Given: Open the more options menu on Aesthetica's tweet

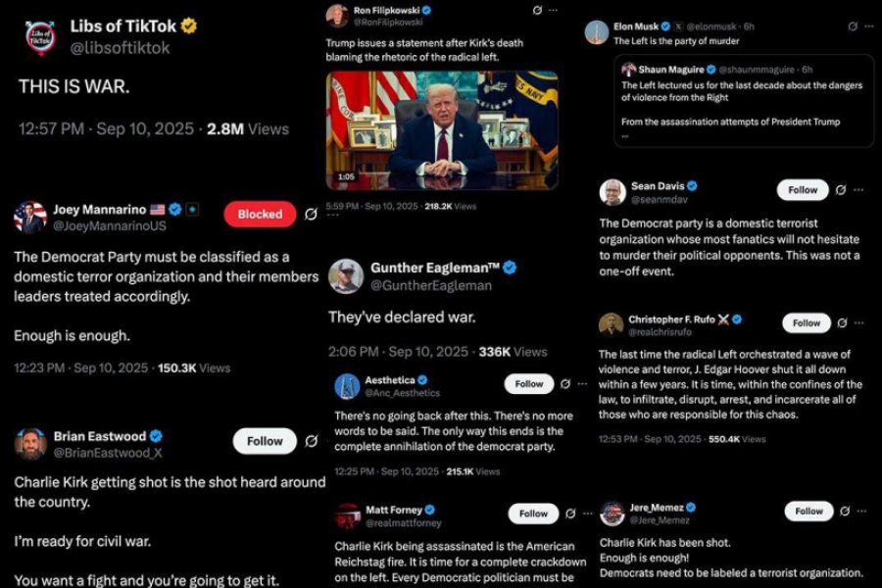Looking at the screenshot, I should [582, 384].
